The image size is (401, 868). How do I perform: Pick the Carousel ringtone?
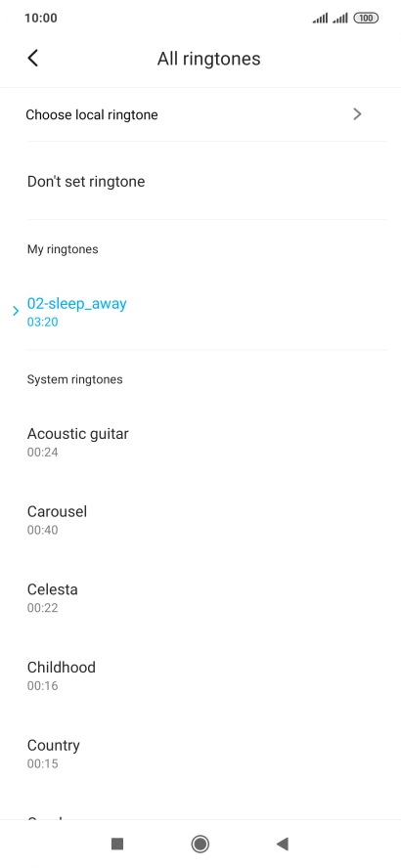pyautogui.click(x=200, y=520)
